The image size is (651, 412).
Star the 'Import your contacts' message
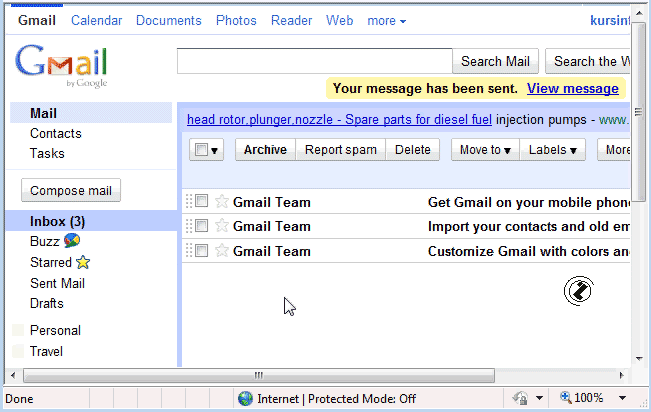pos(222,226)
